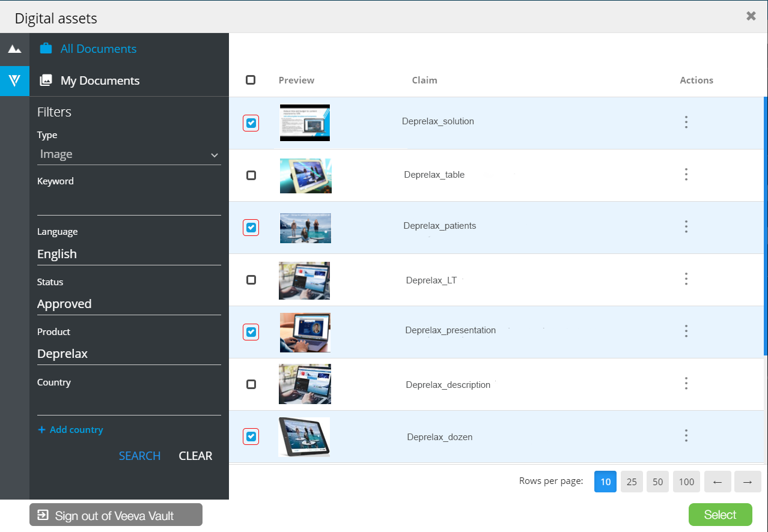The image size is (768, 532).
Task: Open actions menu for Deprelax_table
Action: [x=686, y=175]
